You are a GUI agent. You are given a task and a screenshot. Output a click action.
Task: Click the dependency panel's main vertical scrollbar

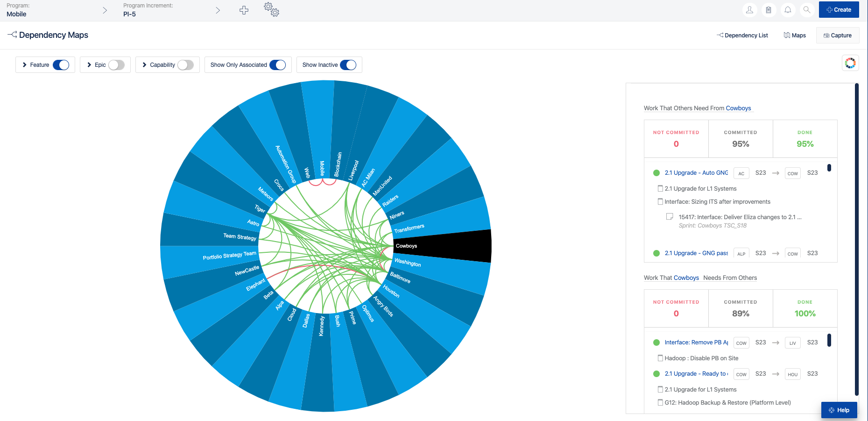(857, 239)
